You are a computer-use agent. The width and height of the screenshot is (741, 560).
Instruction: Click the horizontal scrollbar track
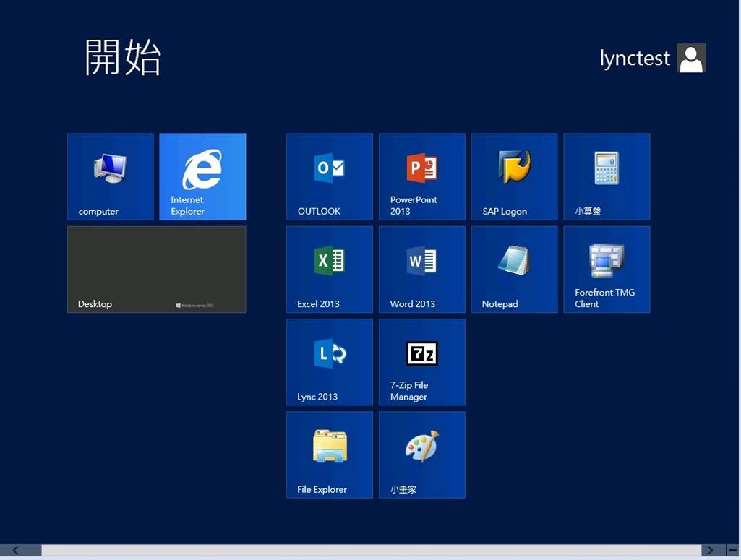[x=372, y=550]
